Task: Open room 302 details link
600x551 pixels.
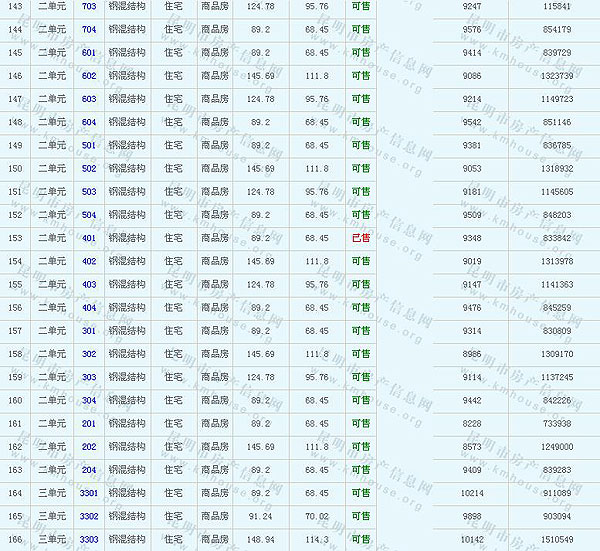Action: 89,354
